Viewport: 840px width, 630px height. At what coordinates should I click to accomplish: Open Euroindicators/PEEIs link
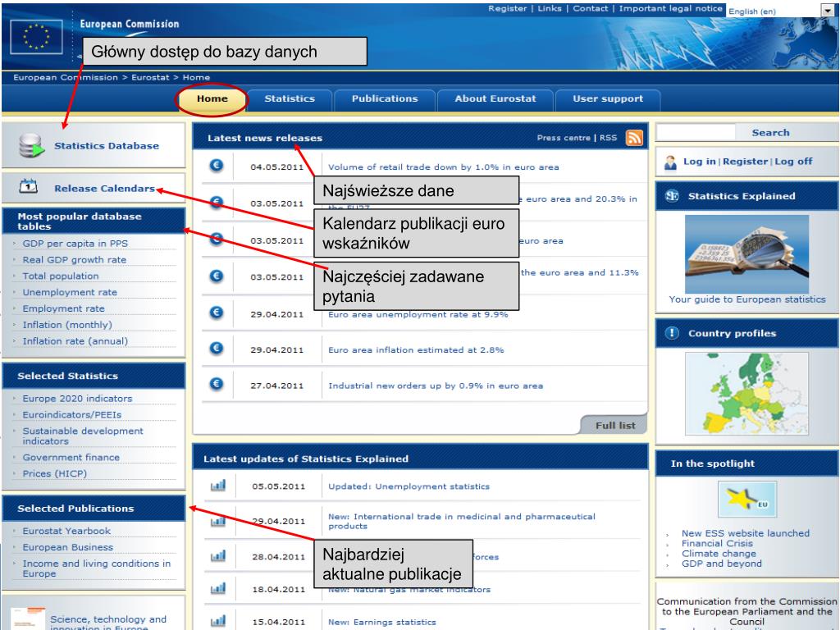click(x=72, y=414)
